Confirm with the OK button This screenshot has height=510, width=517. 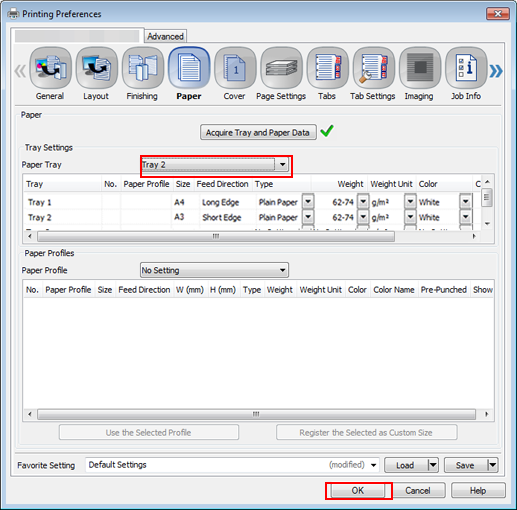(x=358, y=491)
